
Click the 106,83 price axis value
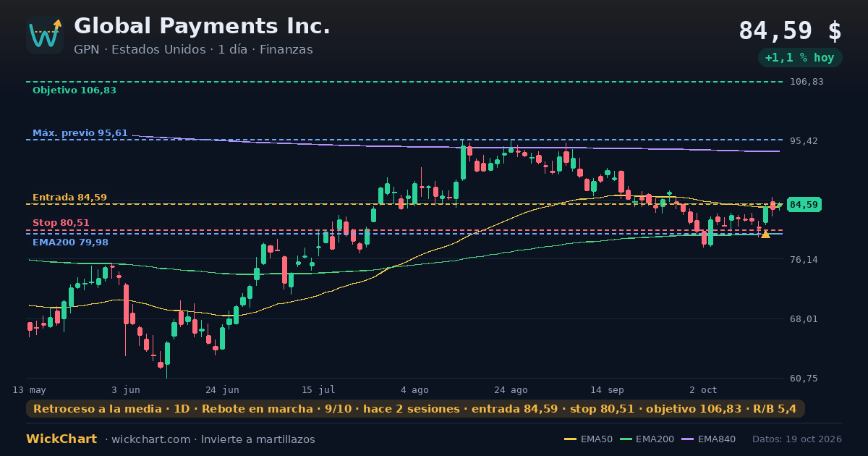tap(806, 82)
